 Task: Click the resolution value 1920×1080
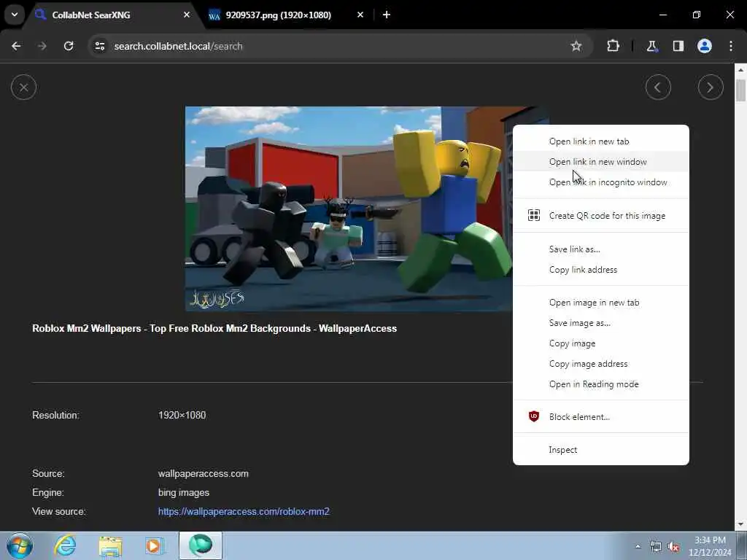(x=182, y=415)
